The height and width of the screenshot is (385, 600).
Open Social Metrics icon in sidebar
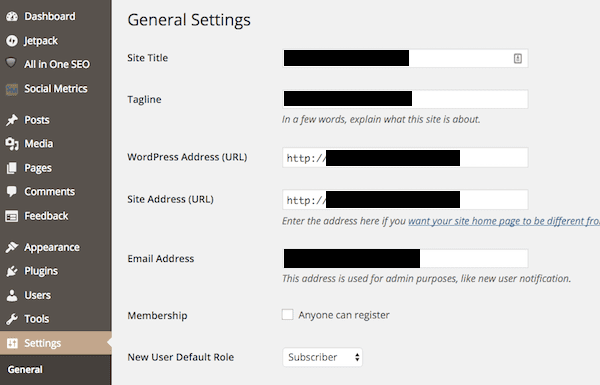pyautogui.click(x=12, y=89)
